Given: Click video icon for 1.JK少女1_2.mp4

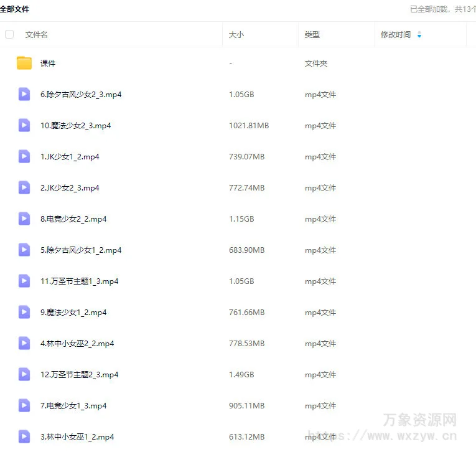Looking at the screenshot, I should (24, 156).
